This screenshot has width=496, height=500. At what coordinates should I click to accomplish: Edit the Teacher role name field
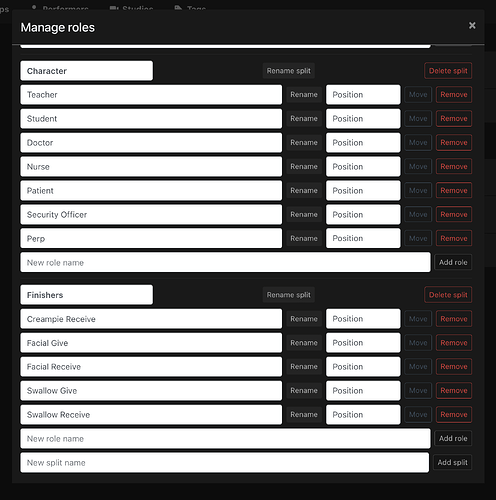[151, 95]
